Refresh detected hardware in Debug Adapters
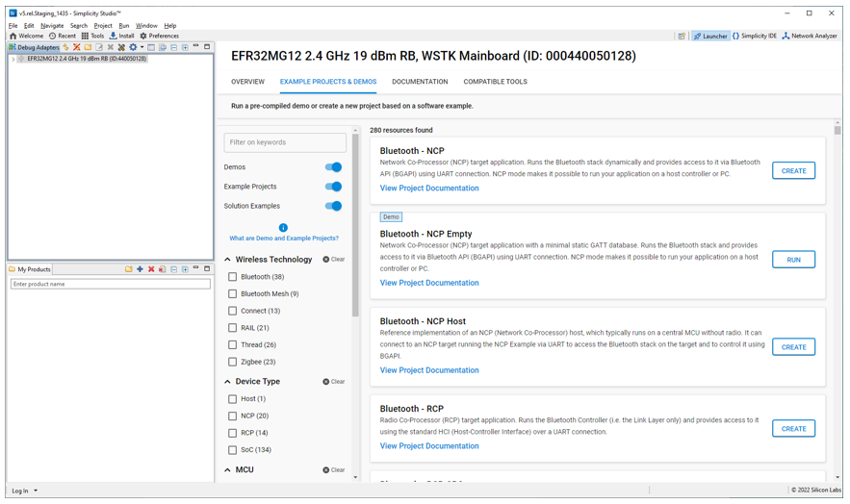 (65, 47)
